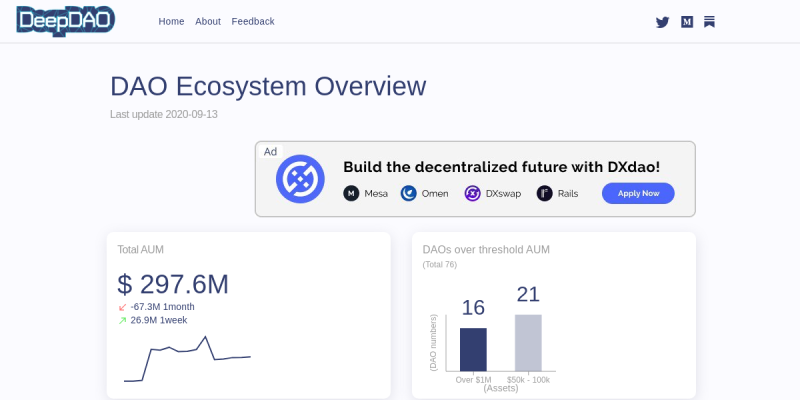Screen dimensions: 800x400
Task: Click the DXdao round logo in ad
Action: coord(301,180)
